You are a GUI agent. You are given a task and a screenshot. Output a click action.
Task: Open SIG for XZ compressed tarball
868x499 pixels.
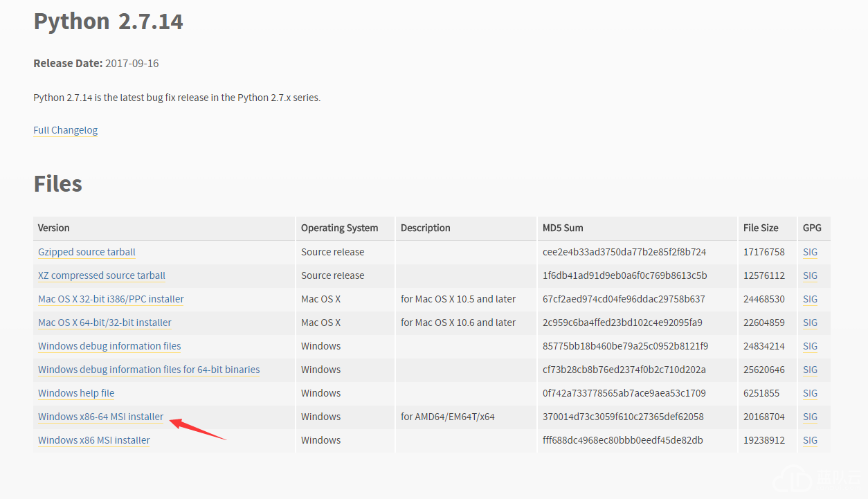click(x=810, y=275)
